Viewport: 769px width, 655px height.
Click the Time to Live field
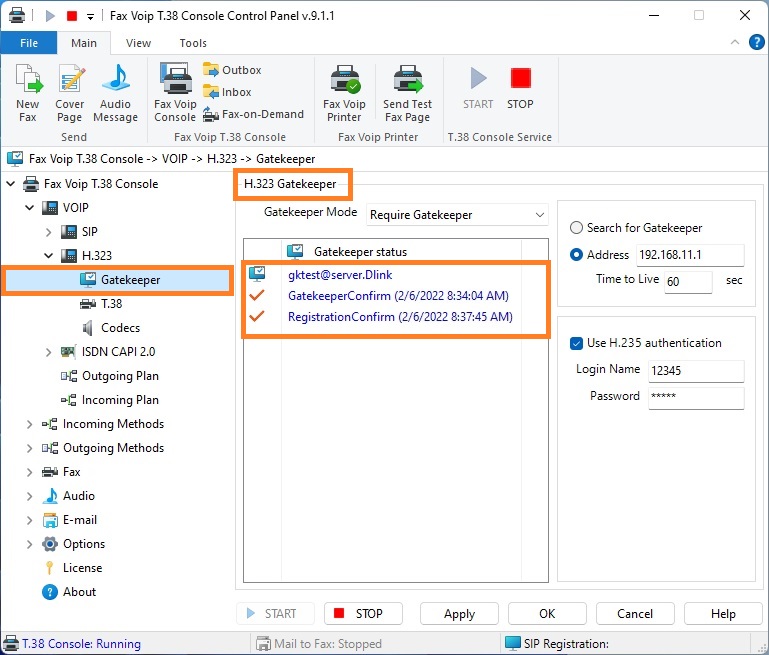(688, 281)
